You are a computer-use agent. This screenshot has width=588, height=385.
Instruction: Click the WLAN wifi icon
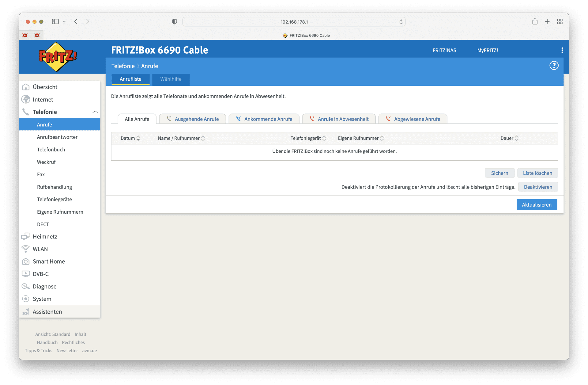tap(26, 249)
